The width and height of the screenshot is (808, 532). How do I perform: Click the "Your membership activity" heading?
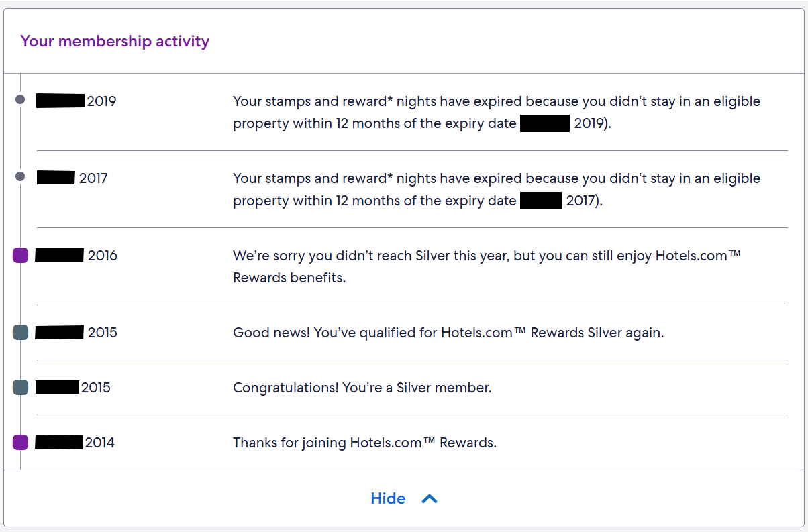click(115, 41)
